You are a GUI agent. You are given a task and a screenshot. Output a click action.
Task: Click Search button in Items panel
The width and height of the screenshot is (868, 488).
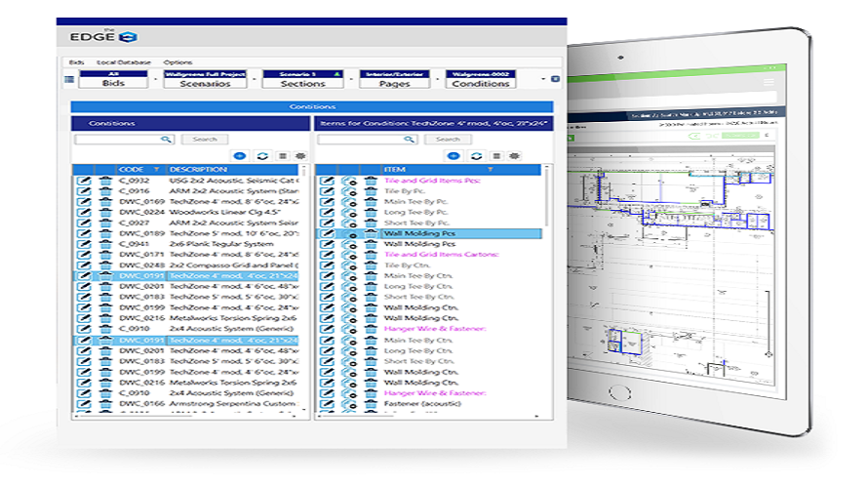click(448, 139)
